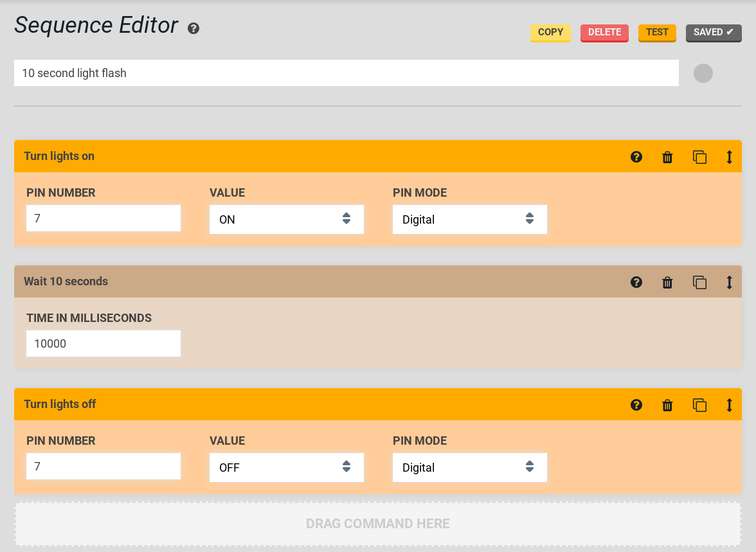Screen dimensions: 756x552
Task: Open help next to Sequence Editor title
Action: pyautogui.click(x=194, y=28)
